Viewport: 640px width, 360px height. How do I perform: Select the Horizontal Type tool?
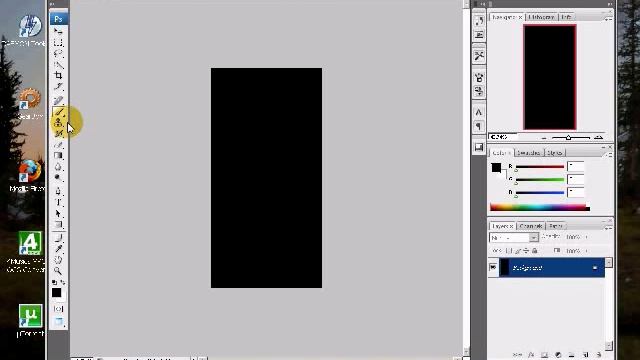(x=58, y=202)
